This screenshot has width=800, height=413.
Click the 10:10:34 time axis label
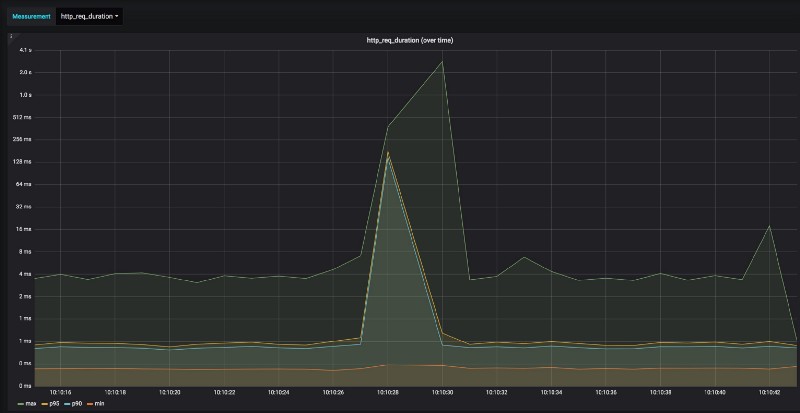point(551,393)
